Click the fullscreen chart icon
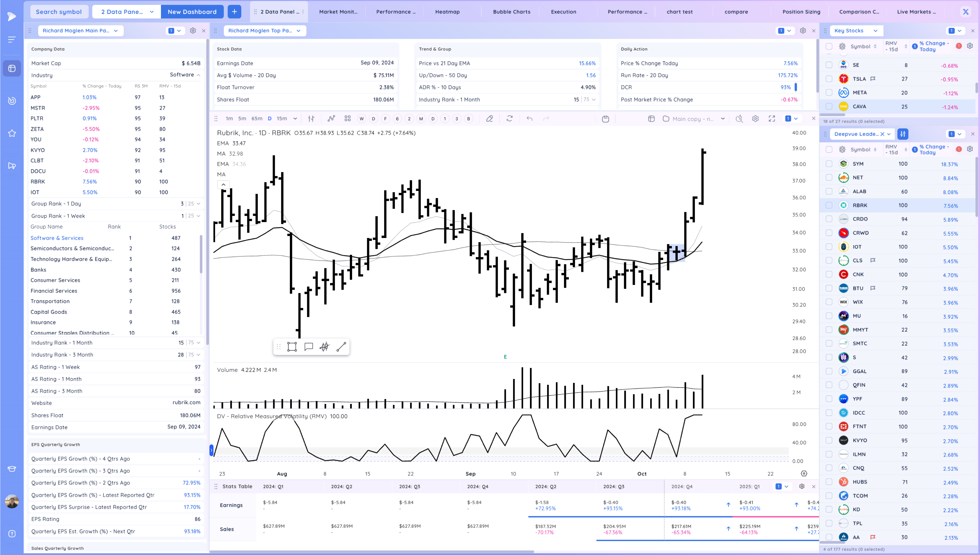This screenshot has width=980, height=555. pyautogui.click(x=772, y=119)
